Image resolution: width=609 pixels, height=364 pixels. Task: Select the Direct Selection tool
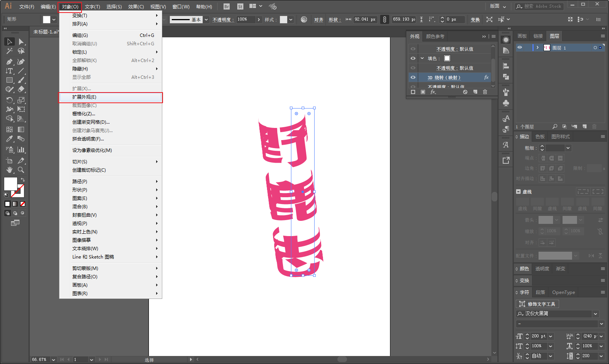coord(21,42)
